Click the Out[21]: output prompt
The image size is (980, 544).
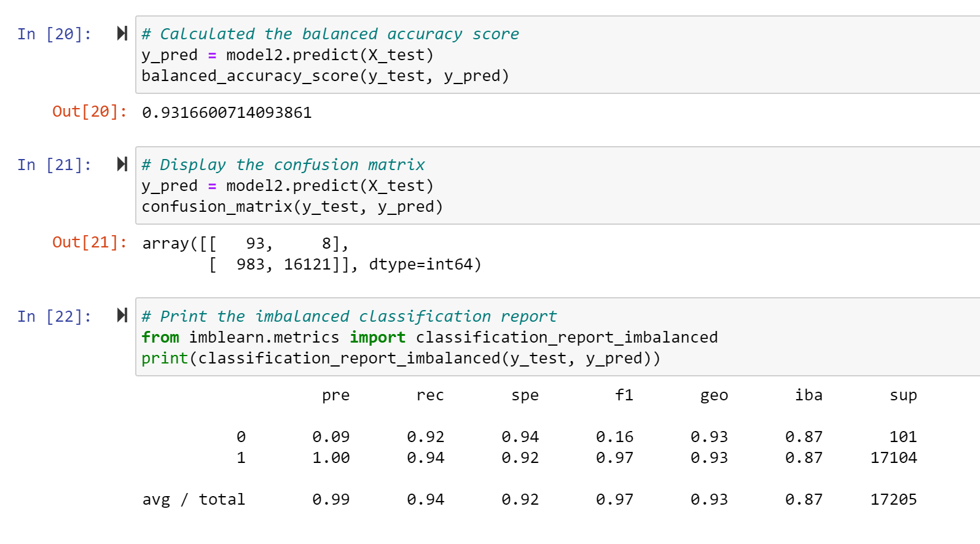point(90,243)
